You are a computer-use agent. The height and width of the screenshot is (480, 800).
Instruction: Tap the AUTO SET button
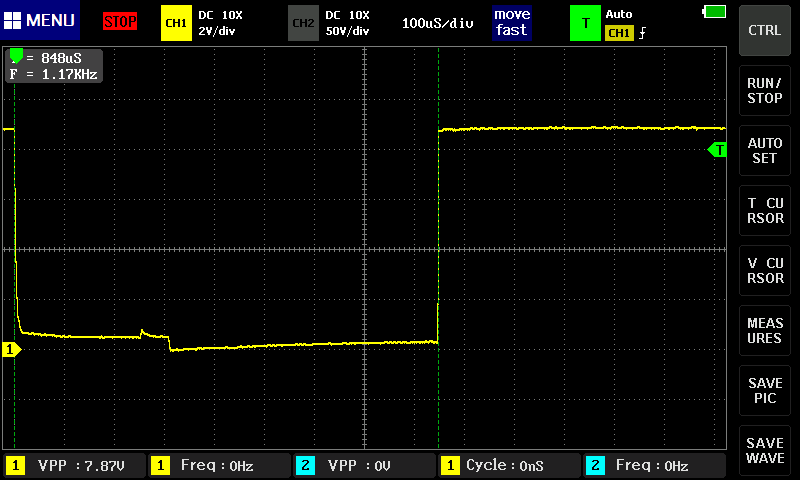tap(764, 150)
